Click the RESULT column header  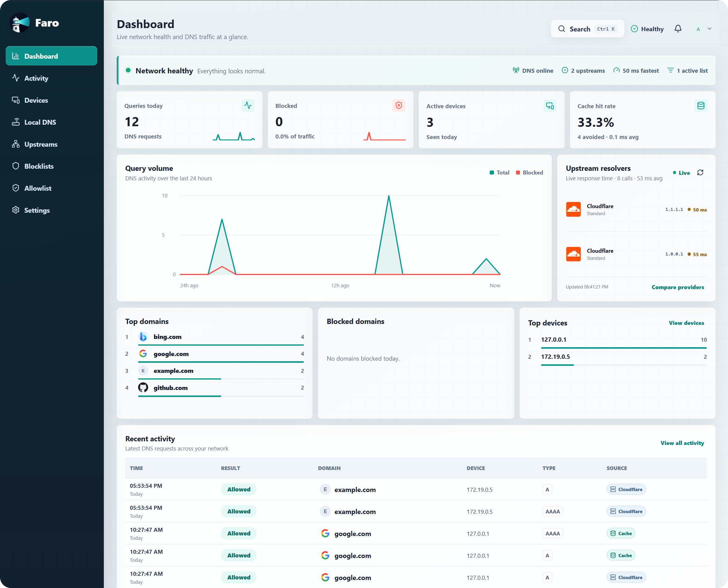point(230,468)
